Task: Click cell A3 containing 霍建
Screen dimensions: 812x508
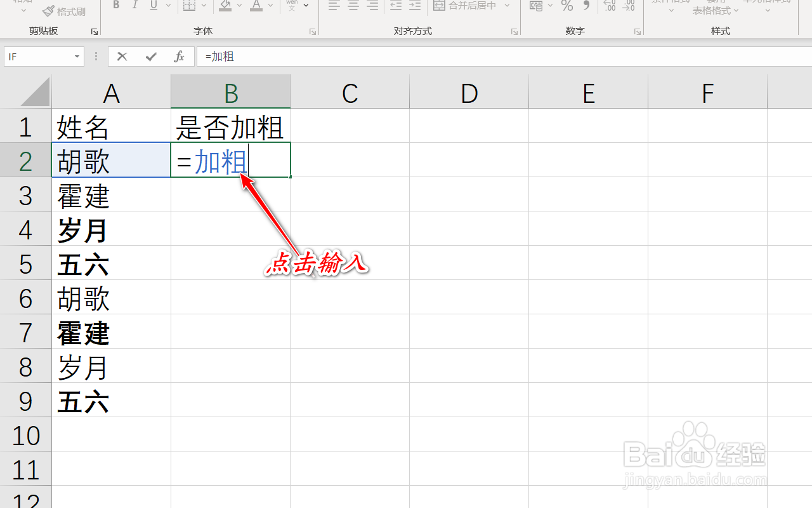Action: (112, 194)
